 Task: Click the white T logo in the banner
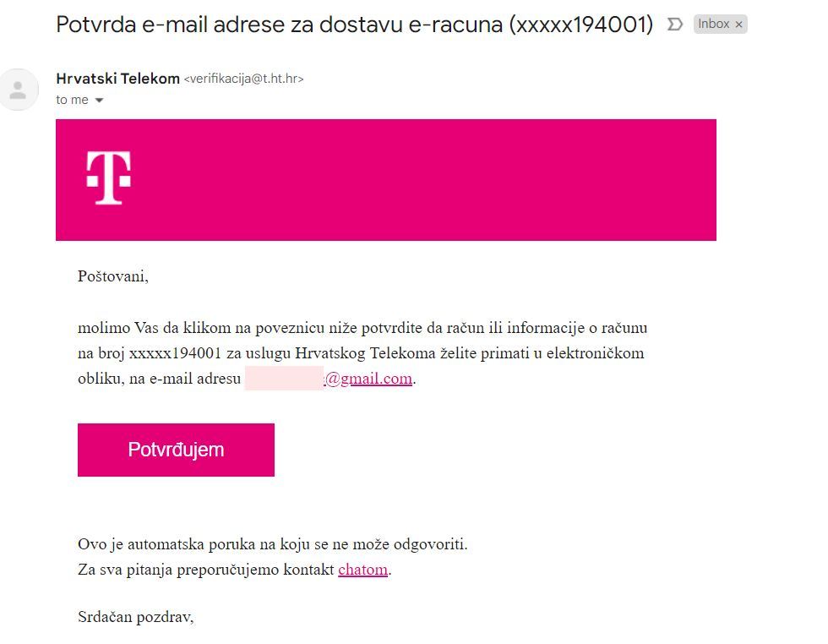[109, 177]
